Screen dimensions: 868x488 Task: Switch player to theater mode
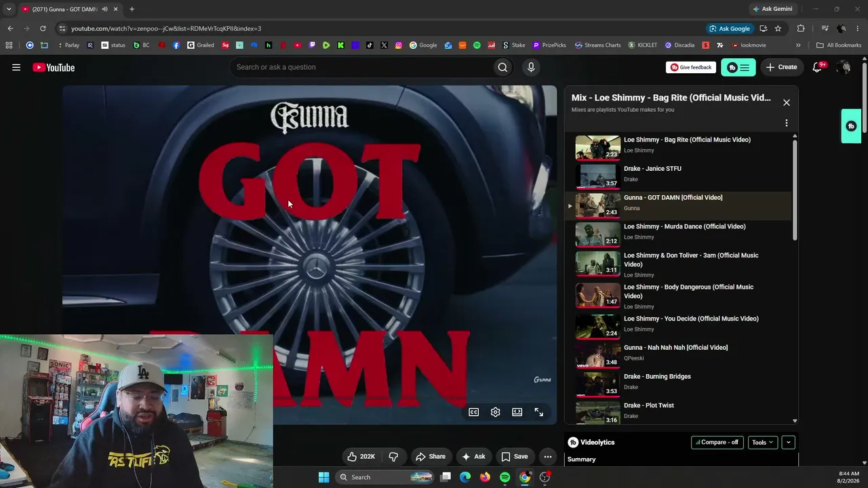pyautogui.click(x=517, y=412)
